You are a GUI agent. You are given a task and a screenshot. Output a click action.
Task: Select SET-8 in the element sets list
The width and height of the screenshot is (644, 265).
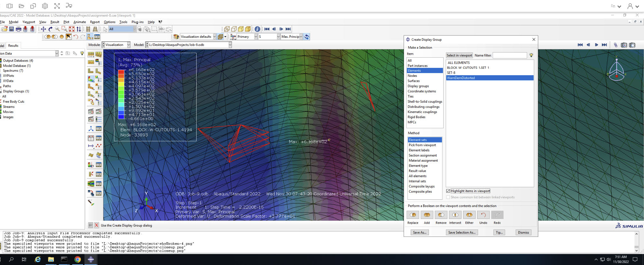490,73
